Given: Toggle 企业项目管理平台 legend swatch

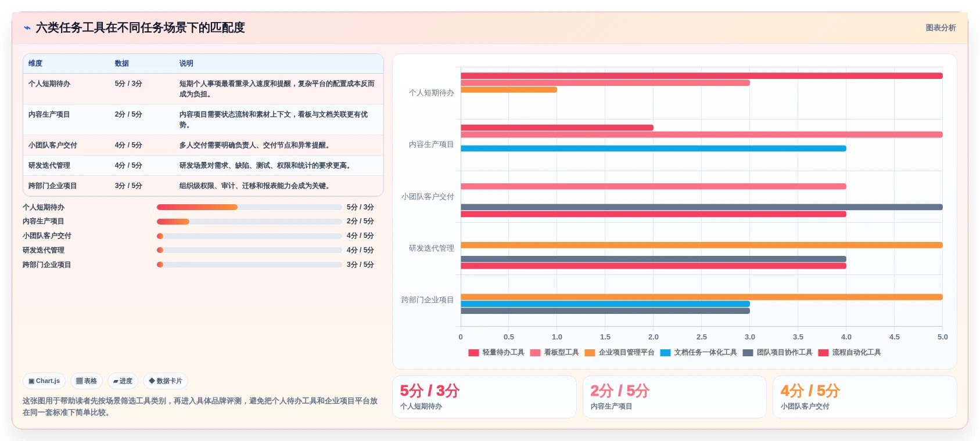Looking at the screenshot, I should point(590,353).
